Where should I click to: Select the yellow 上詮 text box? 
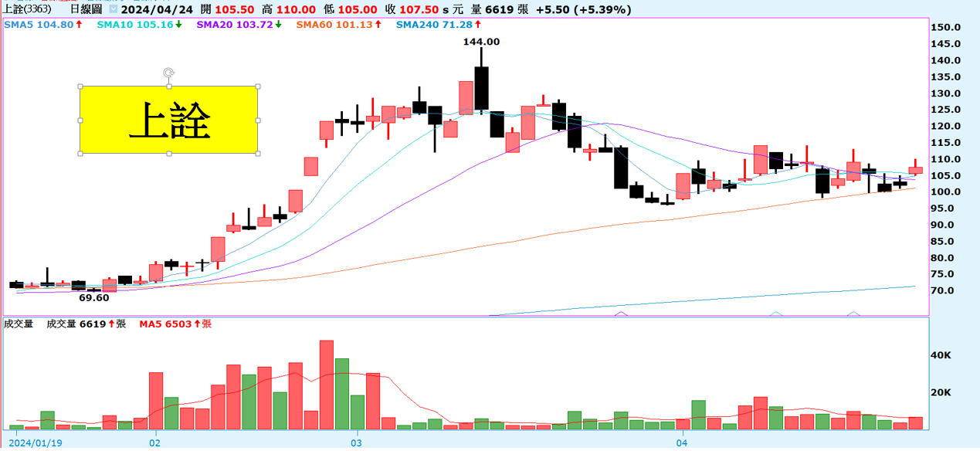pos(168,120)
